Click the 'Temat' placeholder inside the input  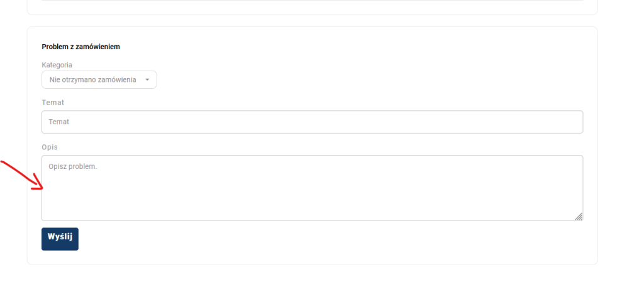(58, 122)
